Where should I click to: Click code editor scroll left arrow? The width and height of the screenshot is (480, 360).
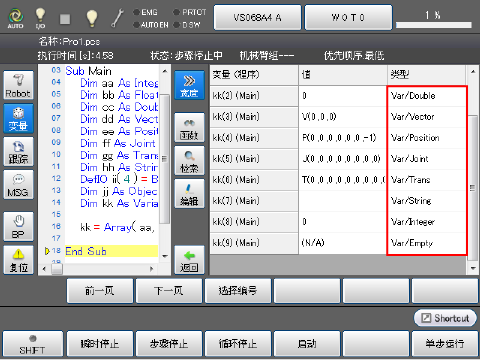[x=44, y=269]
